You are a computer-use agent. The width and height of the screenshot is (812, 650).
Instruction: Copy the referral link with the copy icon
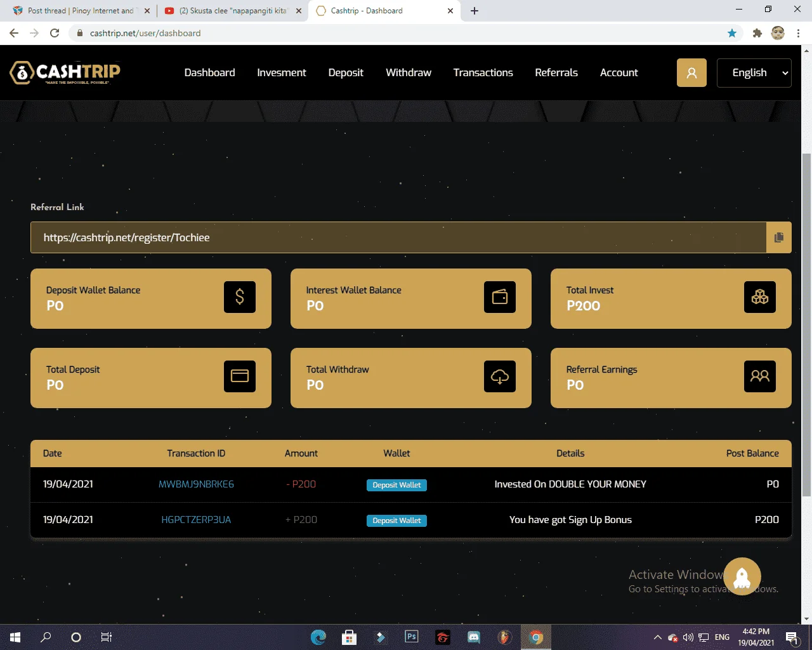[779, 237]
